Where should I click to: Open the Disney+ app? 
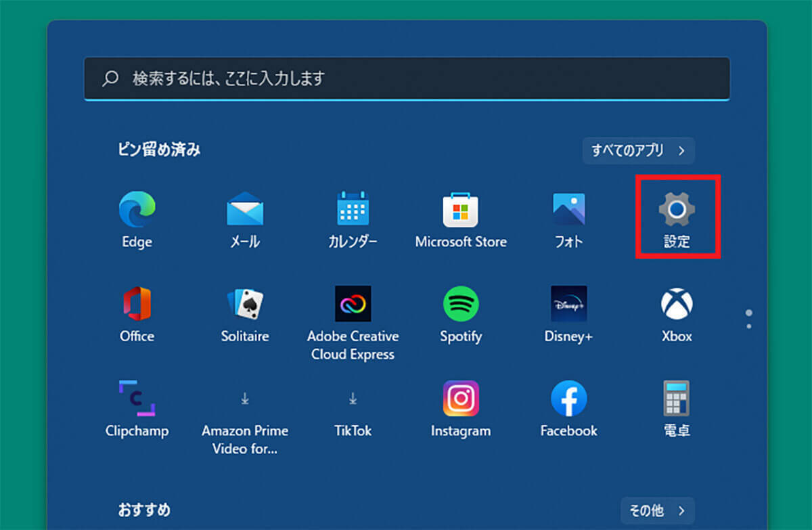coord(569,314)
